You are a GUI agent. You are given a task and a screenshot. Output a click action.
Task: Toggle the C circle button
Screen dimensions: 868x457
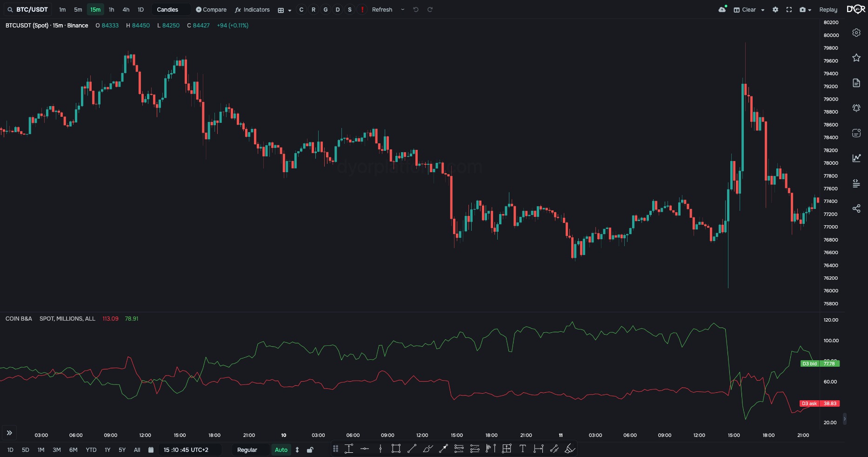301,10
